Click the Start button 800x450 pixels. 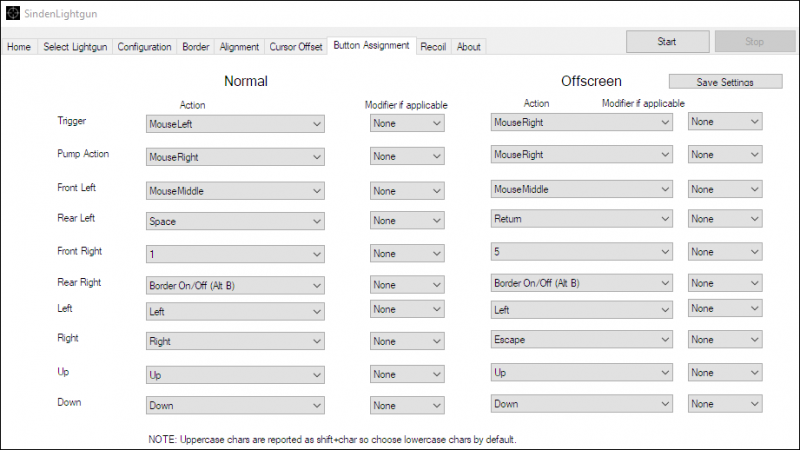(667, 41)
